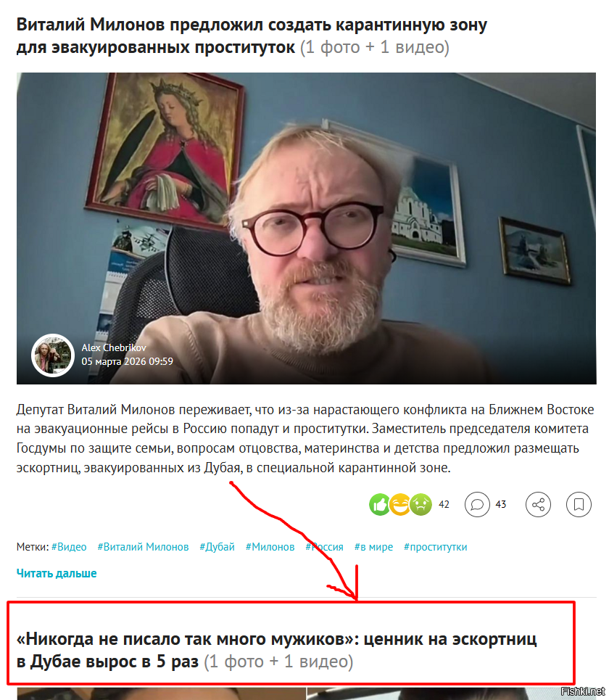Open the #Видео tag
This screenshot has height=700, width=609.
click(69, 547)
